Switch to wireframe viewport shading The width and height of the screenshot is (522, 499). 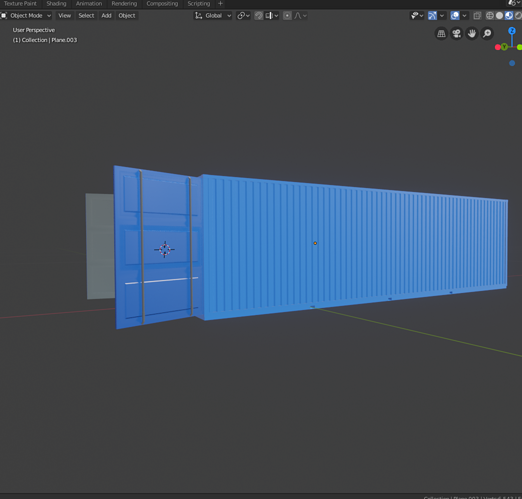(x=490, y=16)
